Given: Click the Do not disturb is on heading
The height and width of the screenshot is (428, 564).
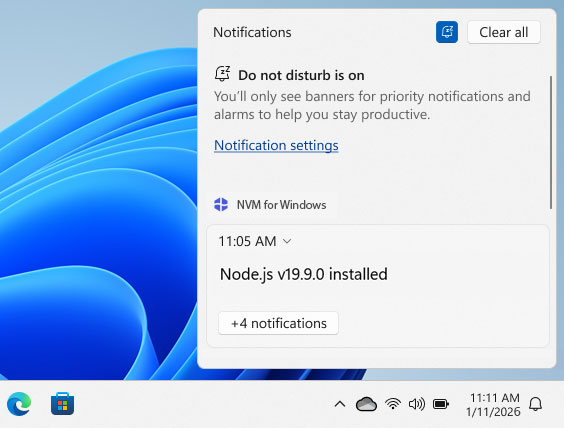Looking at the screenshot, I should [301, 75].
